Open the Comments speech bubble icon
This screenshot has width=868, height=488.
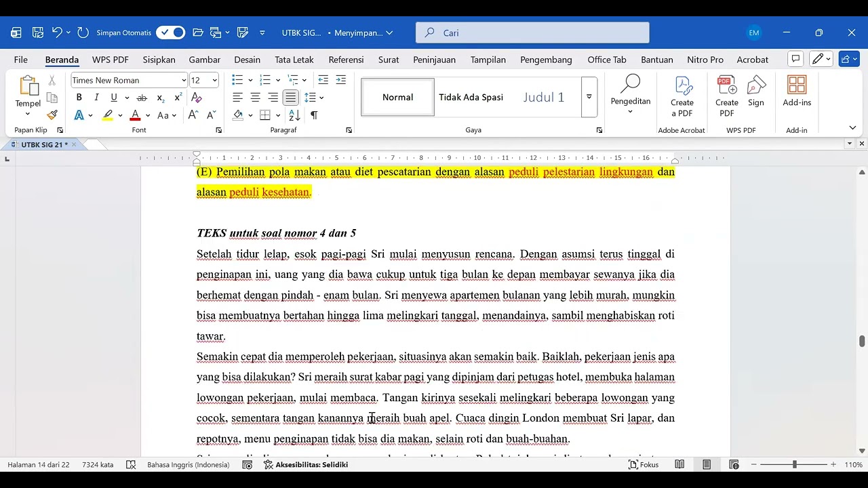coord(796,59)
